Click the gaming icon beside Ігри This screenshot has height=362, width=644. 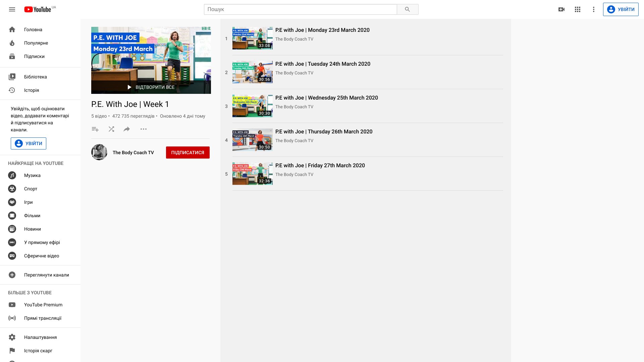(12, 202)
